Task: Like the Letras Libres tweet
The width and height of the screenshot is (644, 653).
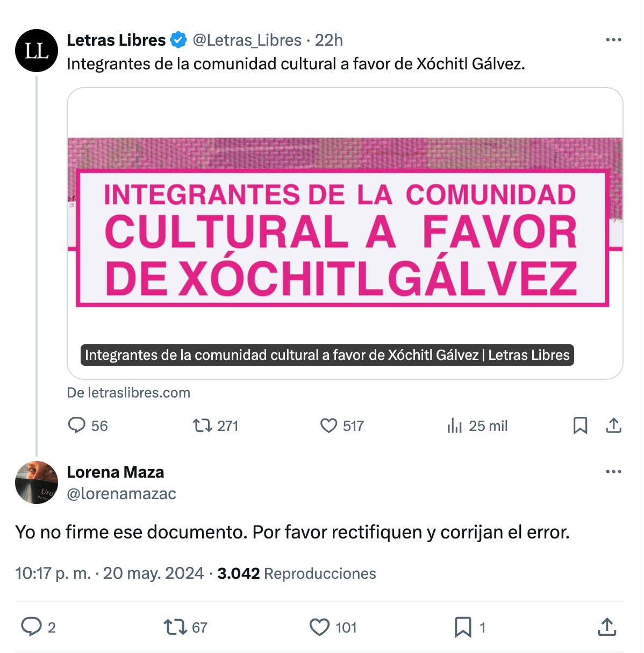Action: tap(328, 425)
